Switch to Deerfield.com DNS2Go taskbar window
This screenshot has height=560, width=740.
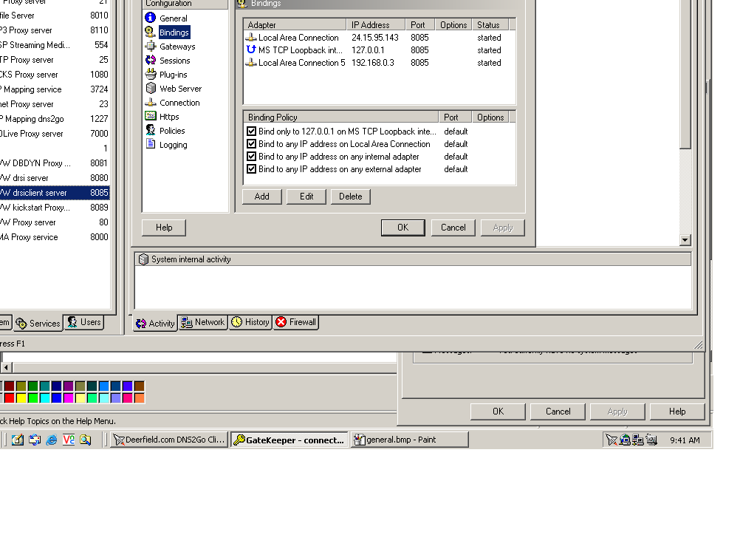169,440
